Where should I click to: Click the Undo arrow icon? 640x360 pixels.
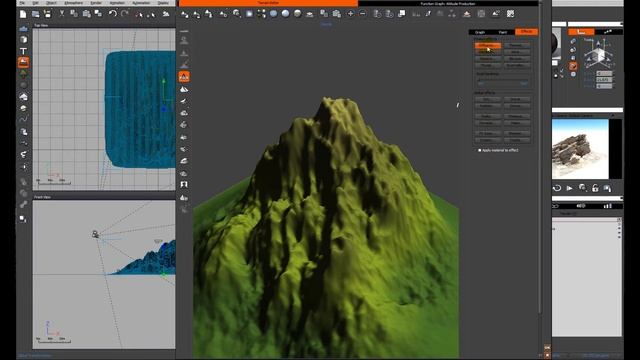[x=112, y=14]
